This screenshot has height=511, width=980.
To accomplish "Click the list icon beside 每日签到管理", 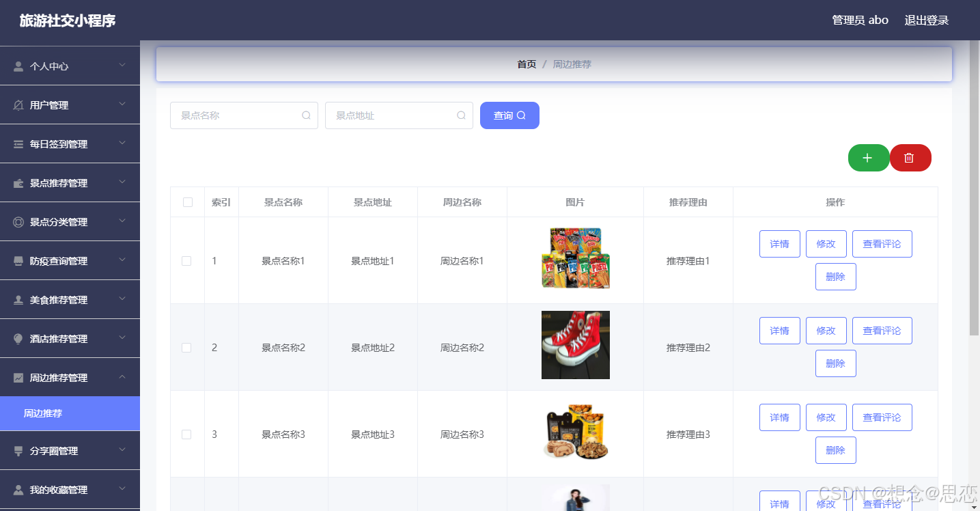I will click(18, 144).
